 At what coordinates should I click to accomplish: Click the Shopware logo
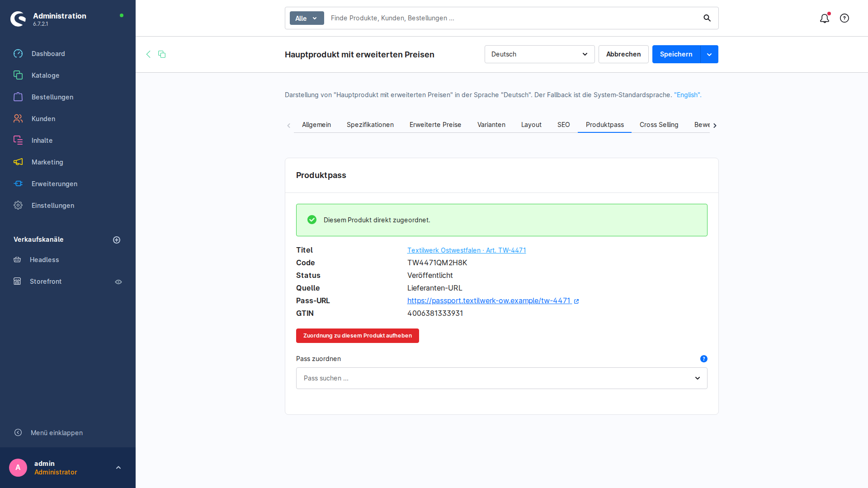click(19, 19)
